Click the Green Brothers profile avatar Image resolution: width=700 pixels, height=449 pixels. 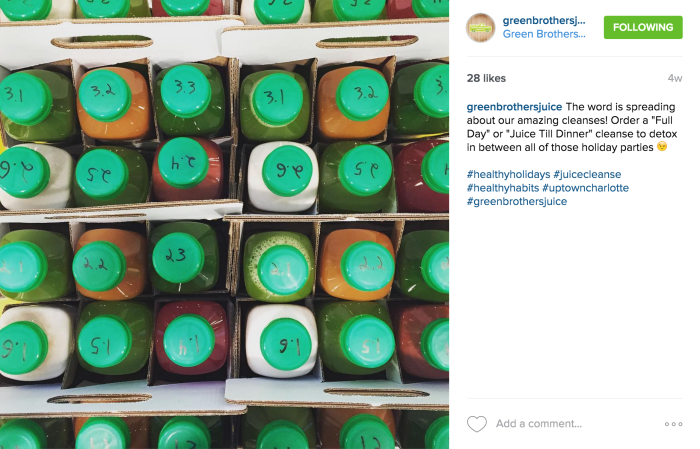point(480,28)
